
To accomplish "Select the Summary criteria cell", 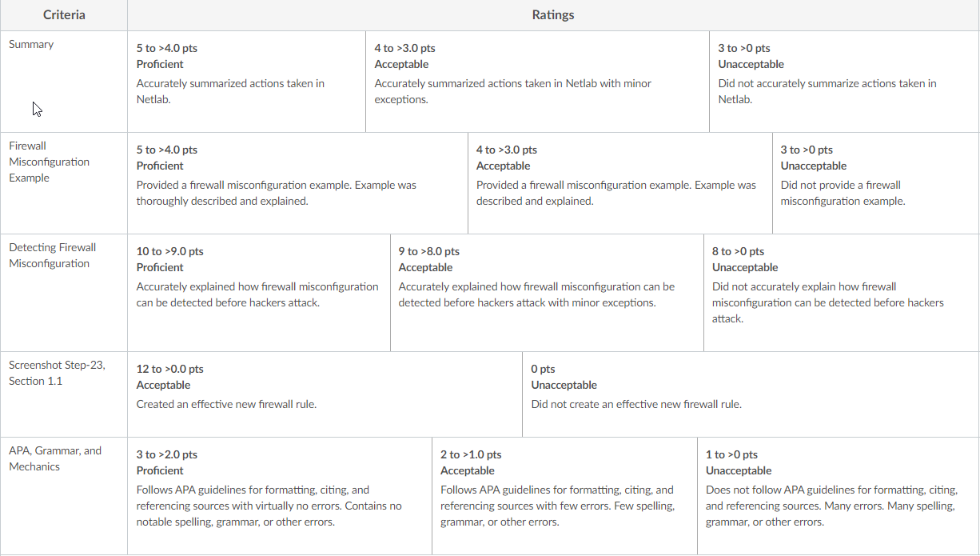I will tap(64, 82).
